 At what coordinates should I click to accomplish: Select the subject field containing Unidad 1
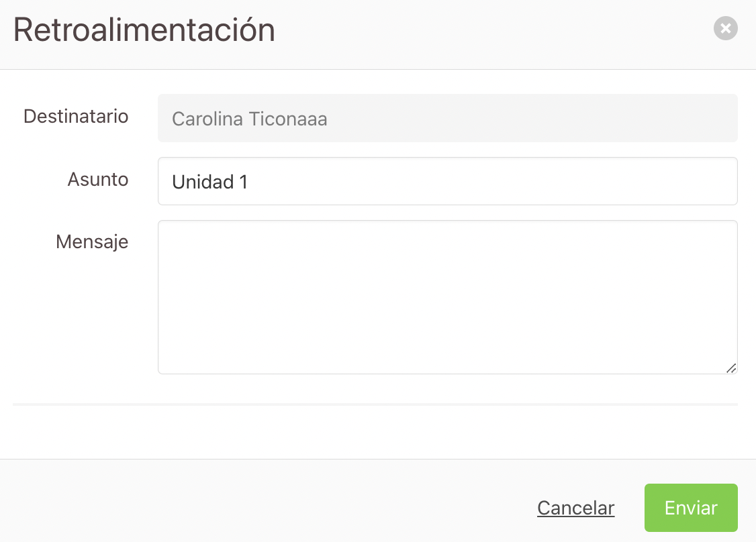[x=447, y=181]
